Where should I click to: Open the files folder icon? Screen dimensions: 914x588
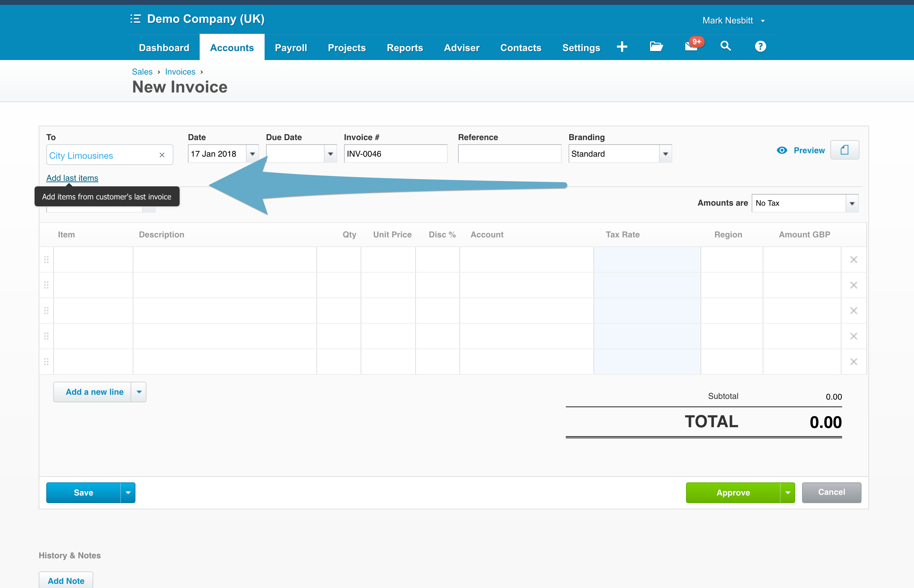click(656, 47)
